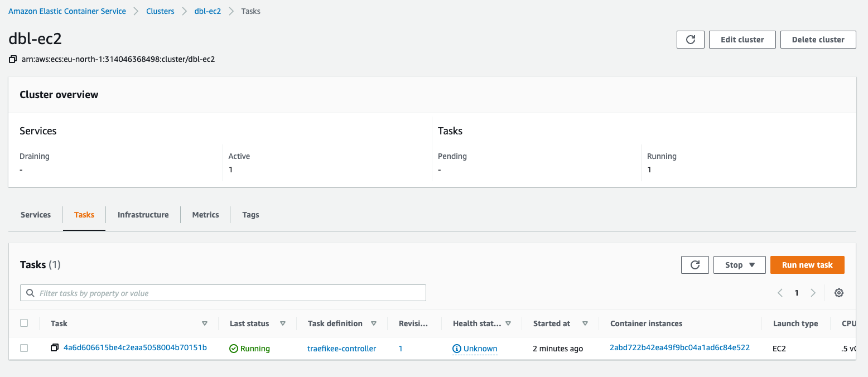
Task: Sort by Last status column
Action: click(x=283, y=323)
